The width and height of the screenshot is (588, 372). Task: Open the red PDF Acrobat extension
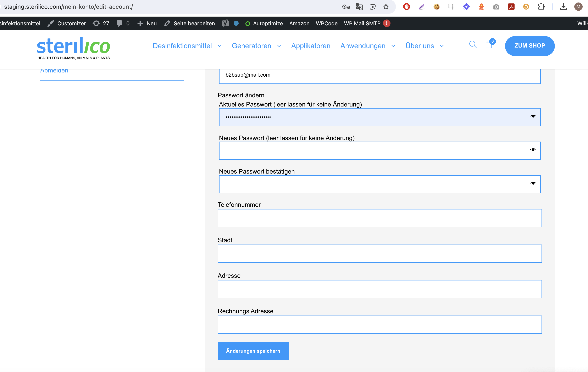[511, 7]
